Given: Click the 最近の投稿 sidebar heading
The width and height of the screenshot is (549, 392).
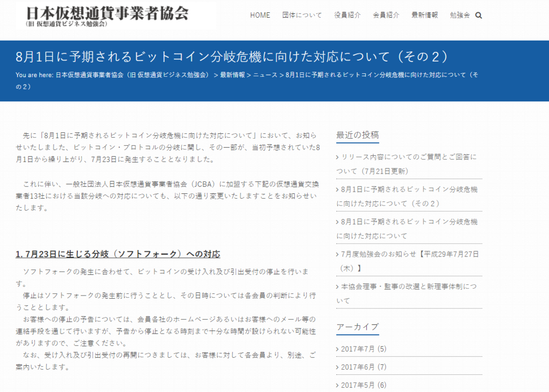Looking at the screenshot, I should point(358,135).
